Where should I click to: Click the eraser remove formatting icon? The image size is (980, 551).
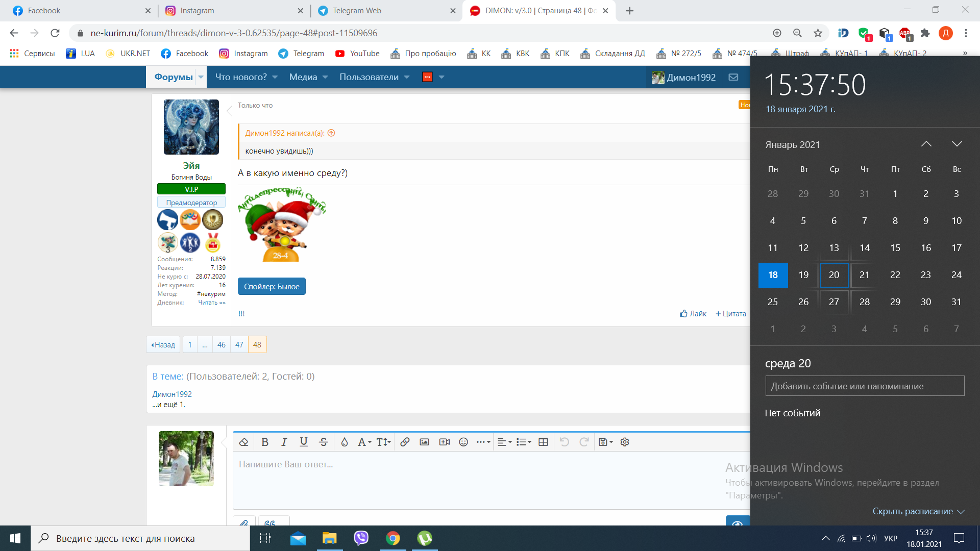point(244,442)
